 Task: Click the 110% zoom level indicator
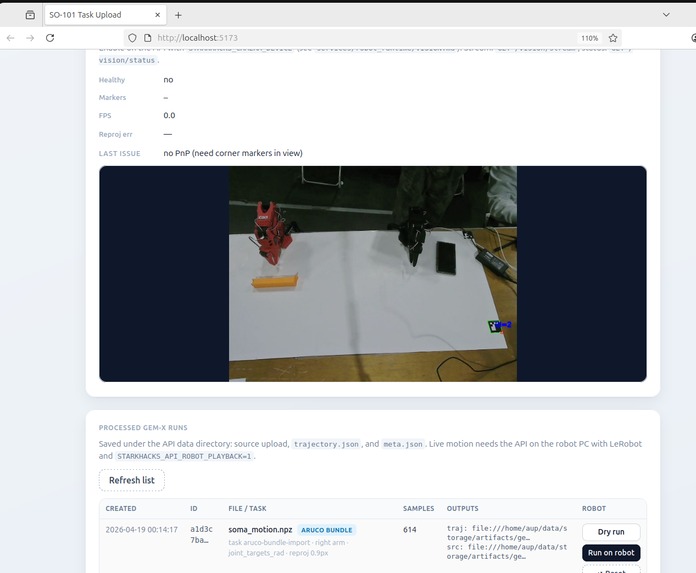click(x=589, y=38)
